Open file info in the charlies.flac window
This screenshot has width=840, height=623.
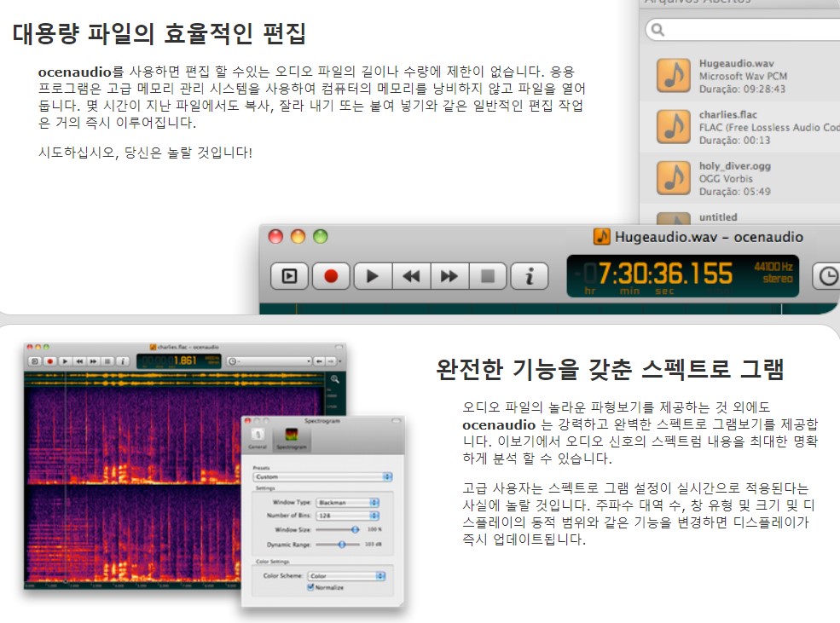[x=123, y=361]
